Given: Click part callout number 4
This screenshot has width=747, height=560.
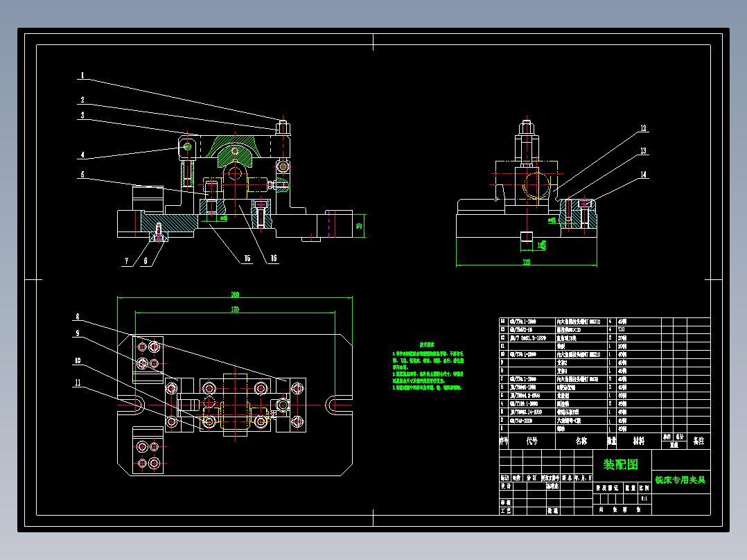Looking at the screenshot, I should tap(82, 155).
